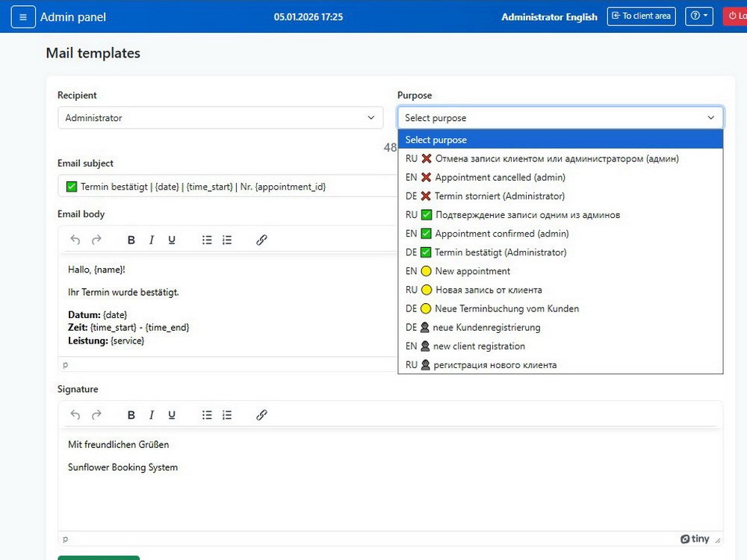Click the Email subject input field
The height and width of the screenshot is (560, 747).
tap(228, 186)
